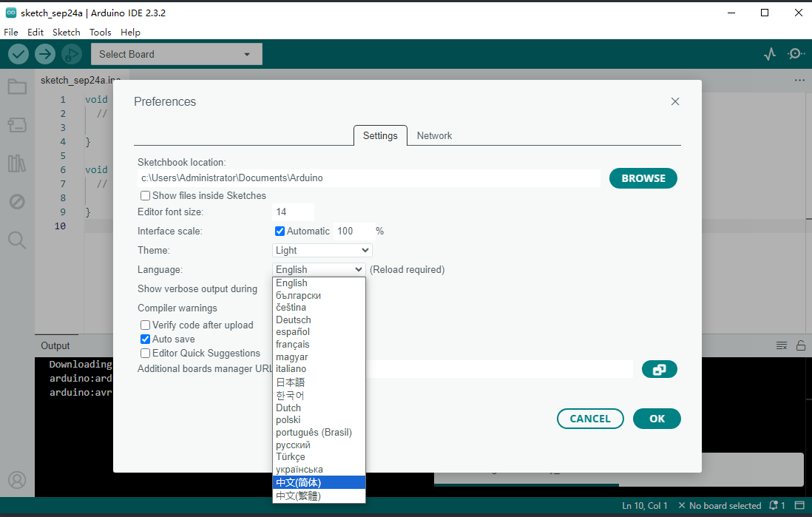Choose français from the language list
Image resolution: width=812 pixels, height=517 pixels.
tap(319, 345)
